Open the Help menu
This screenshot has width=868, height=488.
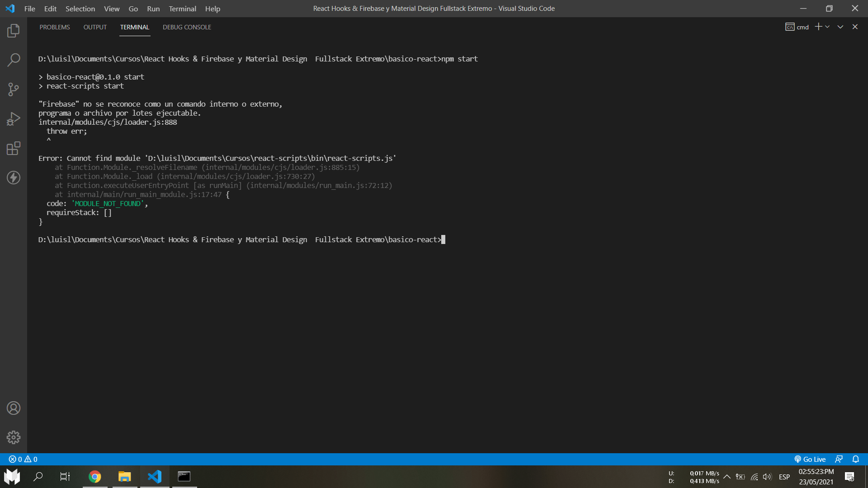tap(212, 9)
